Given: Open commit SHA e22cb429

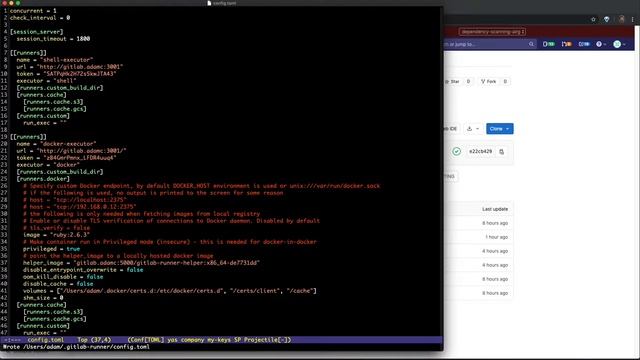Looking at the screenshot, I should coord(480,151).
